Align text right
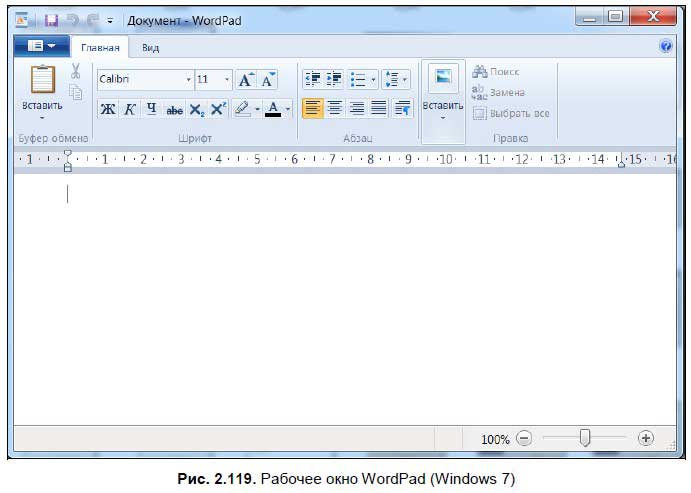Image resolution: width=691 pixels, height=493 pixels. click(x=357, y=108)
